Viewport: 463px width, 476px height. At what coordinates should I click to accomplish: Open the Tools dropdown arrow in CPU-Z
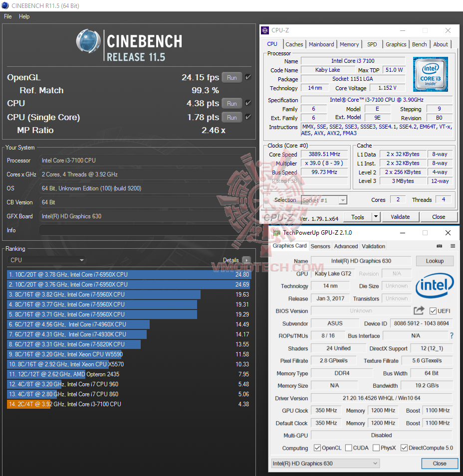(376, 217)
